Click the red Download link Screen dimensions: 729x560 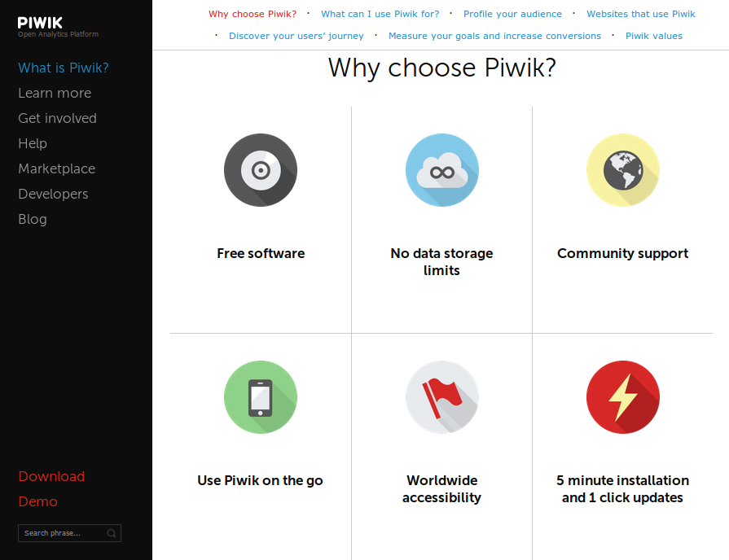coord(51,476)
